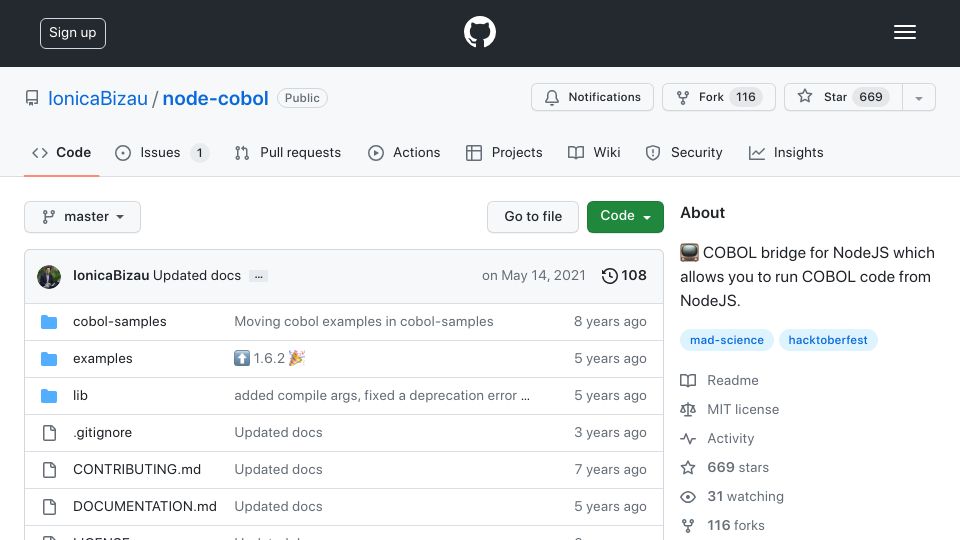Click the cobol-samples folder icon
This screenshot has height=540, width=960.
(x=49, y=322)
